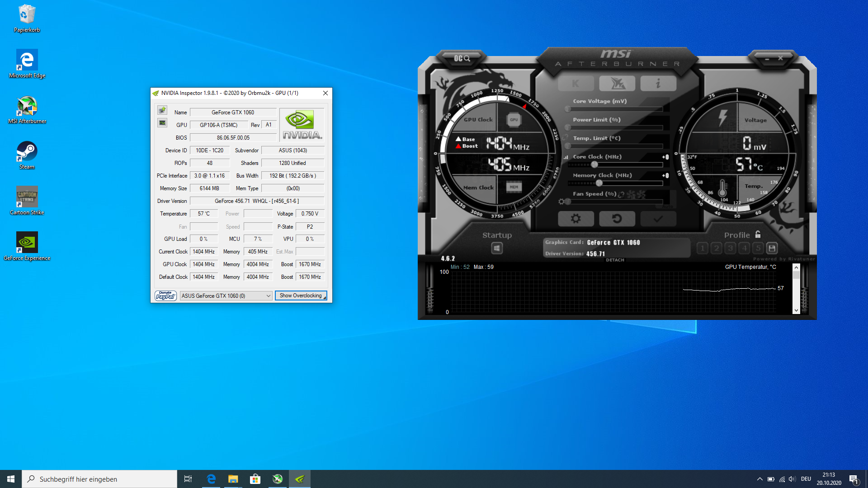Click the Donate PayPal button

165,296
